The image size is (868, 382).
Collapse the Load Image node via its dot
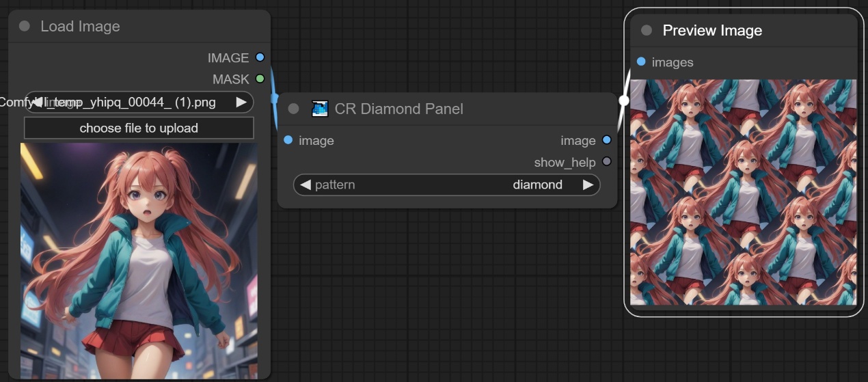click(x=25, y=26)
